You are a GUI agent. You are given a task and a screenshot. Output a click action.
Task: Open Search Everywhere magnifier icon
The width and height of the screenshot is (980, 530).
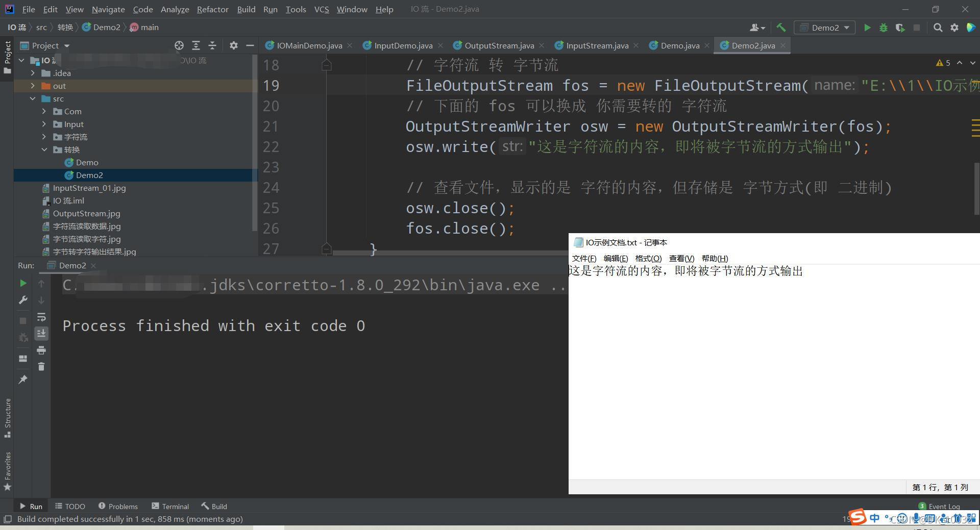(938, 28)
